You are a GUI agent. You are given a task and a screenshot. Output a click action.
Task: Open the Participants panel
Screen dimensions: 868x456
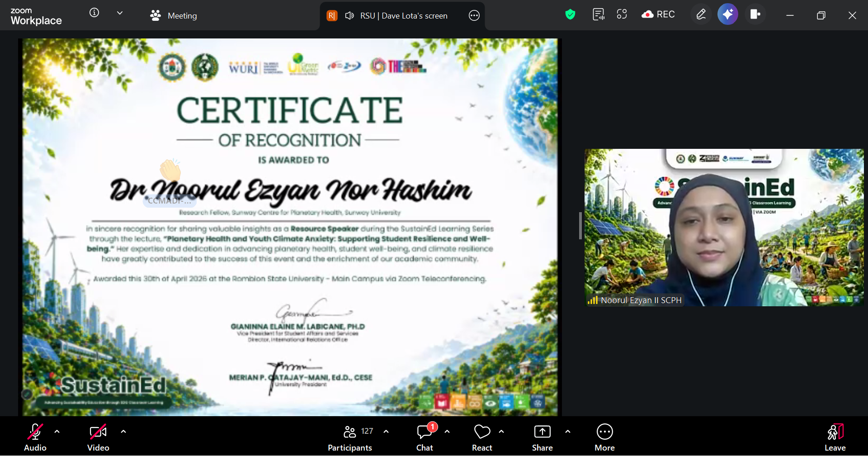(350, 437)
